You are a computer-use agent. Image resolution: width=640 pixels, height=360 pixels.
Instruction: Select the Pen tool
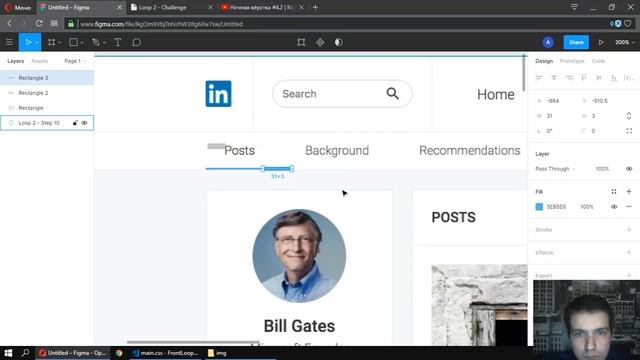point(96,42)
